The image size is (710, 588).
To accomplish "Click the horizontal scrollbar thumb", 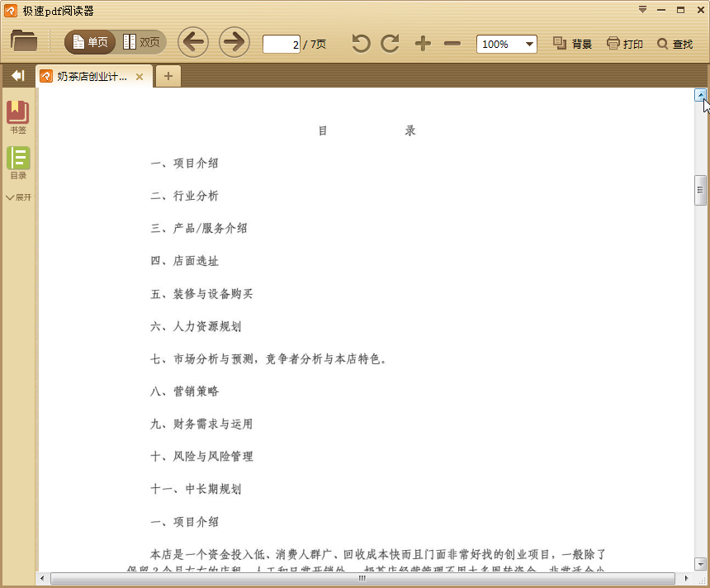I will coord(362,578).
